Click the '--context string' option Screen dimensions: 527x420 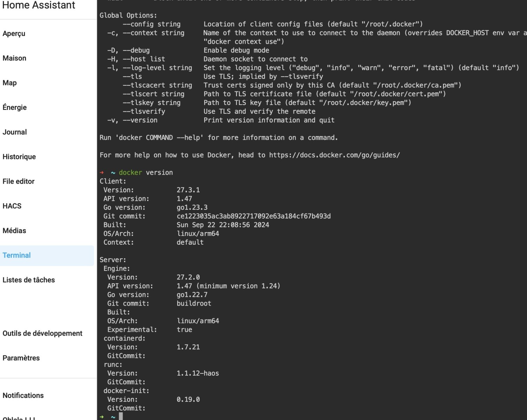pyautogui.click(x=153, y=33)
